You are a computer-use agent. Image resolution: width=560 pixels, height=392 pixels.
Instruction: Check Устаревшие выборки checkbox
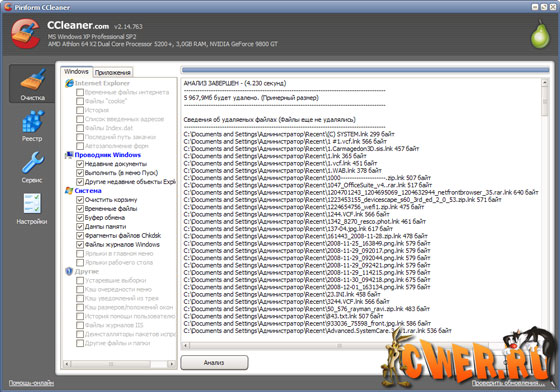pos(80,280)
